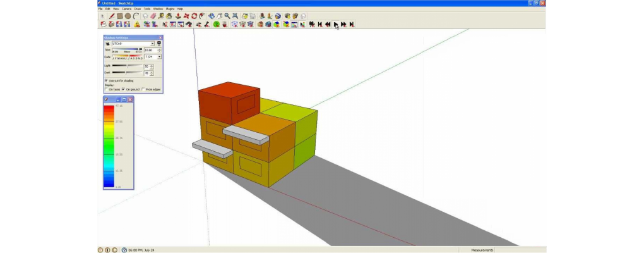This screenshot has height=253, width=644.
Task: Open the View menu
Action: click(116, 9)
